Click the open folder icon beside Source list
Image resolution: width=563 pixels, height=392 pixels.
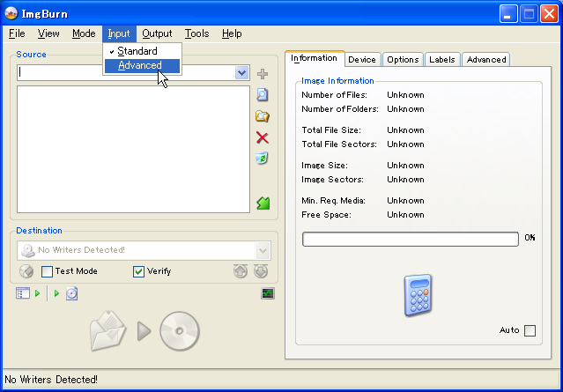click(x=263, y=116)
